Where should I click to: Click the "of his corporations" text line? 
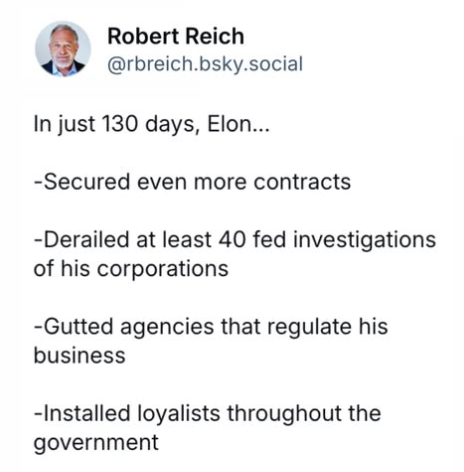click(131, 269)
